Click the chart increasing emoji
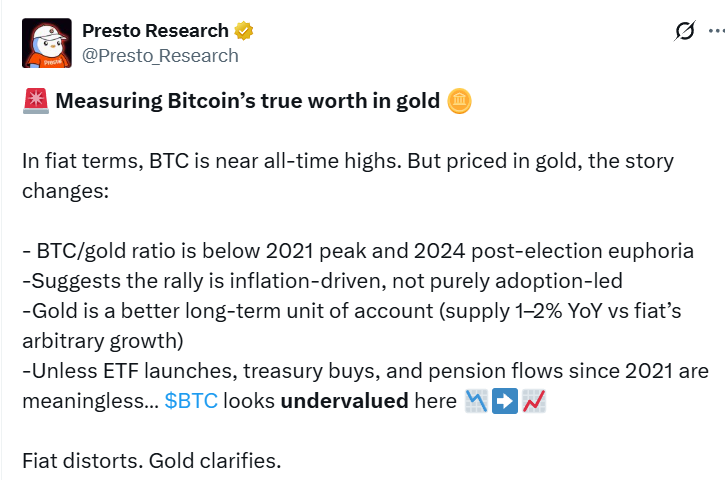Screen dimensions: 725x480 tap(534, 401)
